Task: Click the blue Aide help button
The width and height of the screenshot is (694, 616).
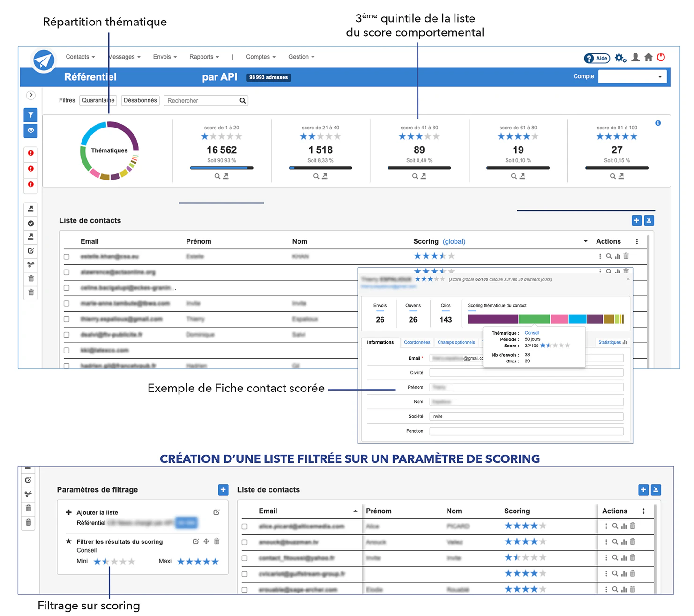Action: click(x=597, y=58)
